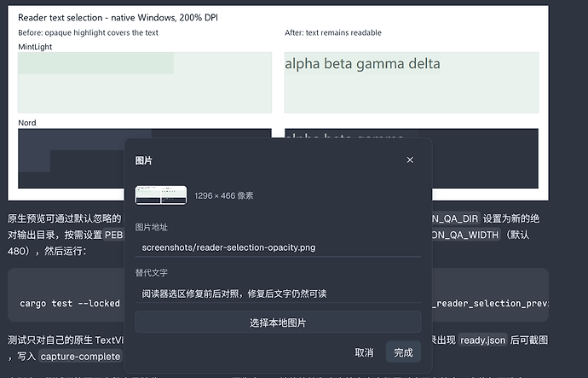This screenshot has width=588, height=378.
Task: Focus the 替代文字 input field
Action: pyautogui.click(x=278, y=294)
